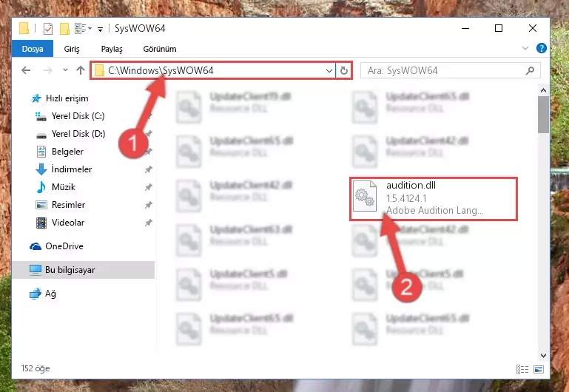Screen dimensions: 569x392
Task: Select Ağ in navigation pane
Action: 43,294
